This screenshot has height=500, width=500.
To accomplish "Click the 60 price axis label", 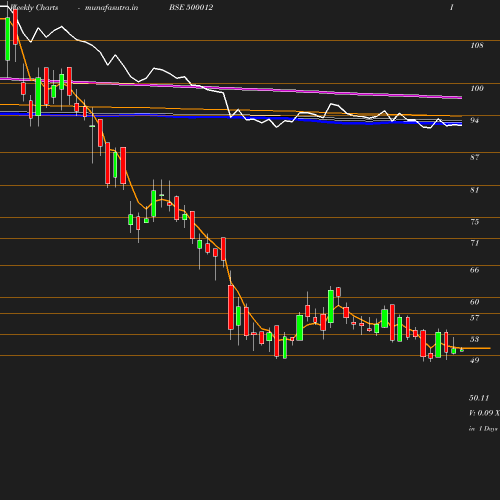I will [x=474, y=302].
